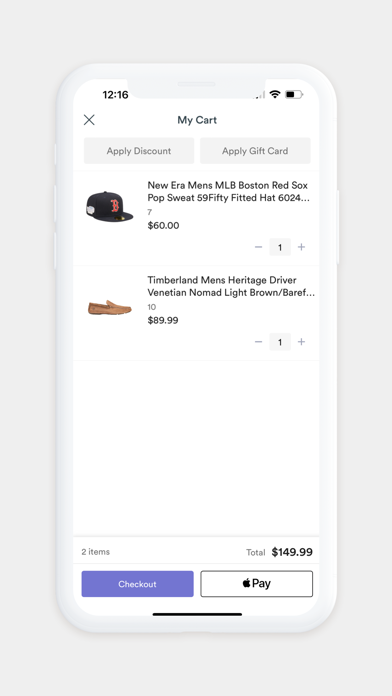Screen dimensions: 392x696
Task: Open the Boston Red Sox hat thumbnail
Action: [110, 206]
